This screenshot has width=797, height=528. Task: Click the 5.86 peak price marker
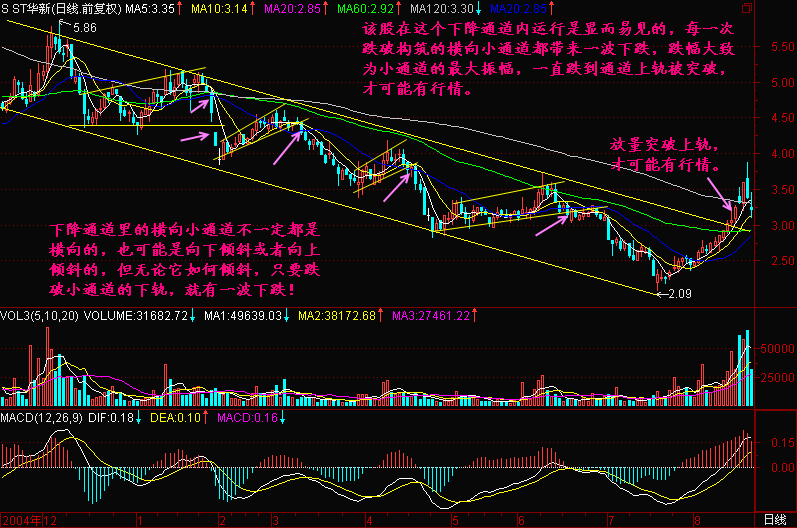pos(85,29)
